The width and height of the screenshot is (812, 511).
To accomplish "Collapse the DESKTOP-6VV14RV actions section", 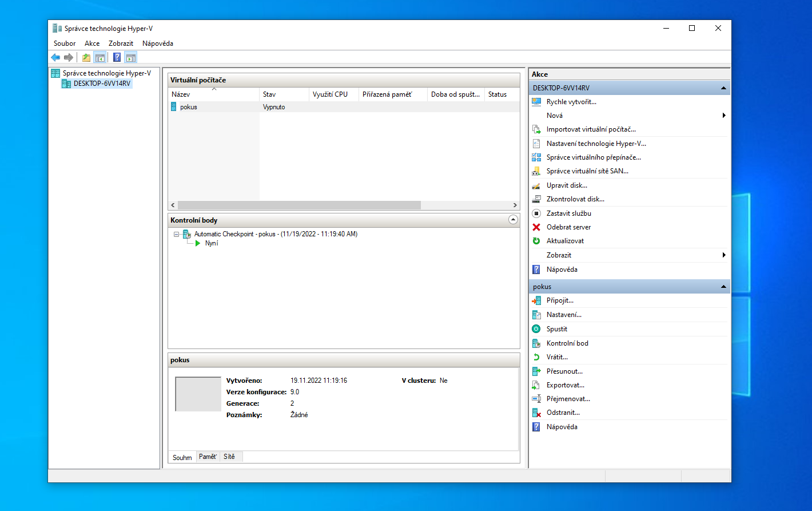I will tap(723, 88).
